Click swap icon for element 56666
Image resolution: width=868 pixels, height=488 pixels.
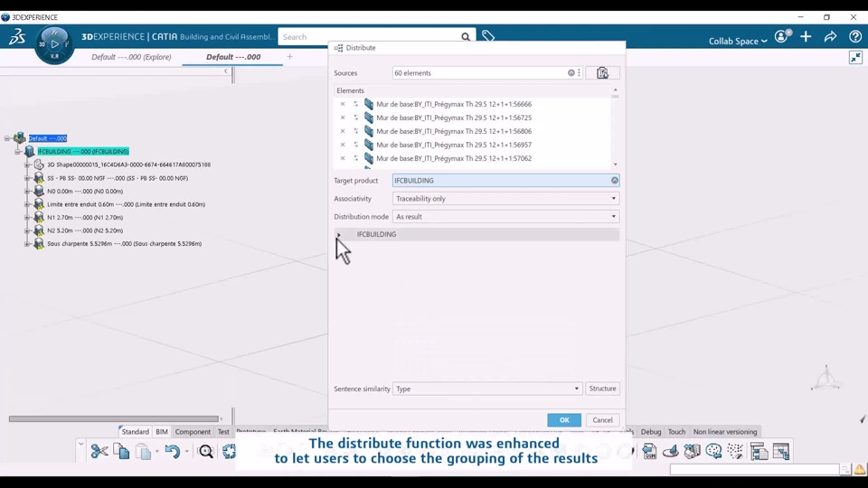[356, 104]
